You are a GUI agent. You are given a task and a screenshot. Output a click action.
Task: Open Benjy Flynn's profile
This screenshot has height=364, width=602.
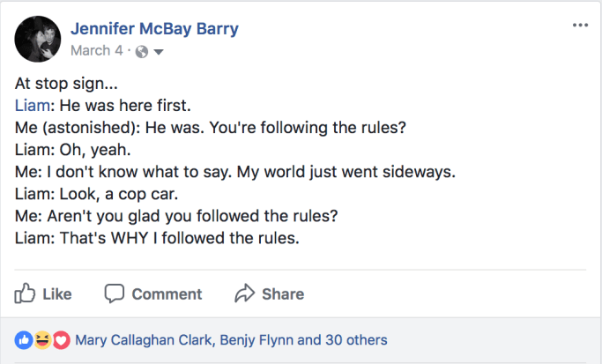(256, 340)
